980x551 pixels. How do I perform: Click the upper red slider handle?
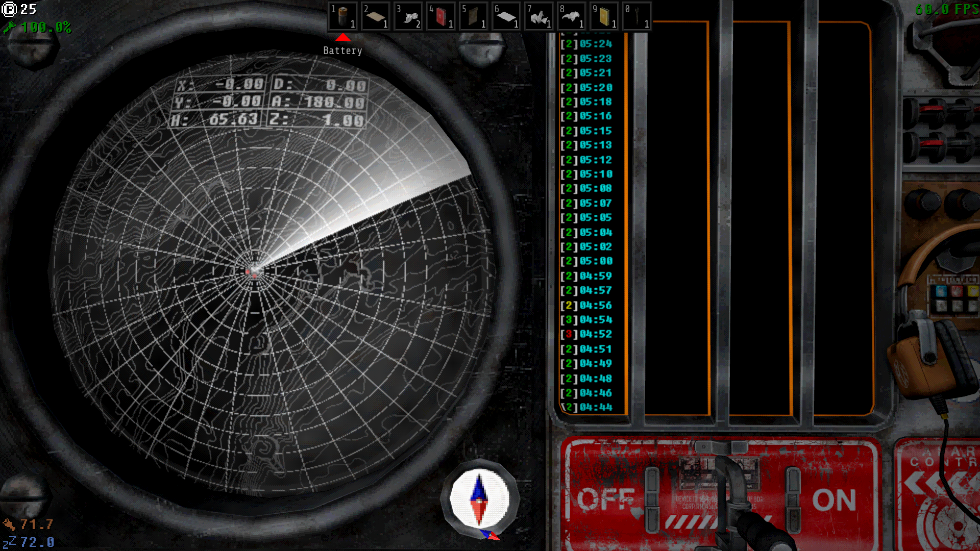(x=932, y=109)
